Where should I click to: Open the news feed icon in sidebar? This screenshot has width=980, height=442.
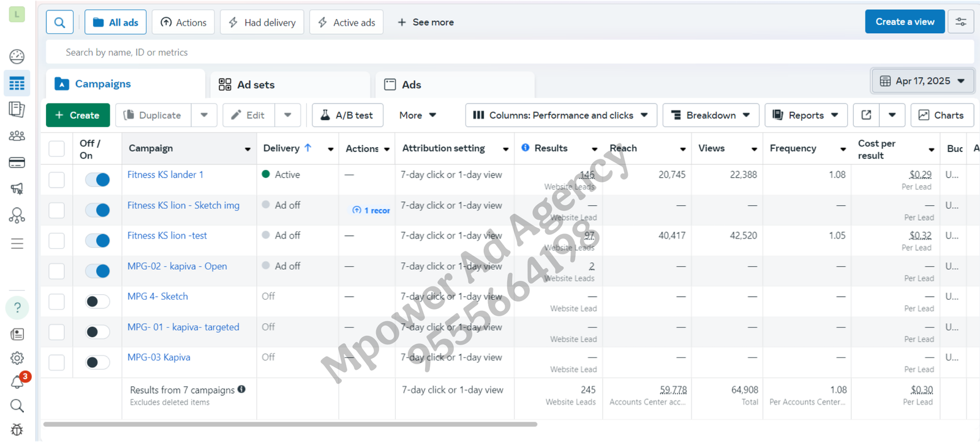[17, 334]
